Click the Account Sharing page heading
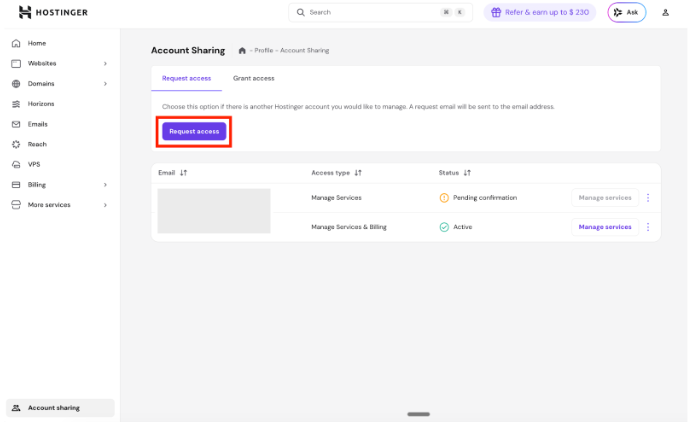The height and width of the screenshot is (422, 688). 188,50
